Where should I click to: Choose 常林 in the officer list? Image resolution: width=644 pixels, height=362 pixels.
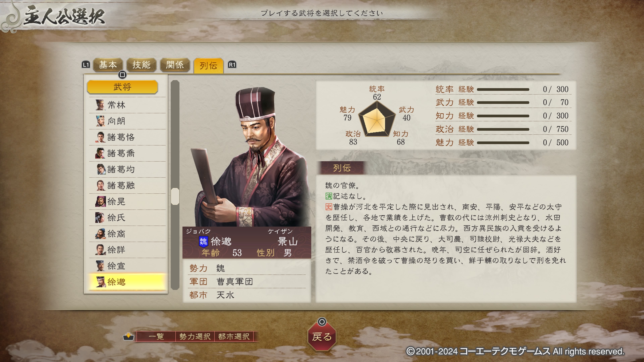click(x=127, y=105)
